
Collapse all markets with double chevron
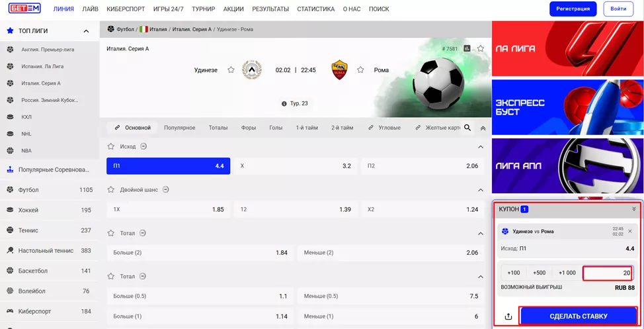point(483,128)
